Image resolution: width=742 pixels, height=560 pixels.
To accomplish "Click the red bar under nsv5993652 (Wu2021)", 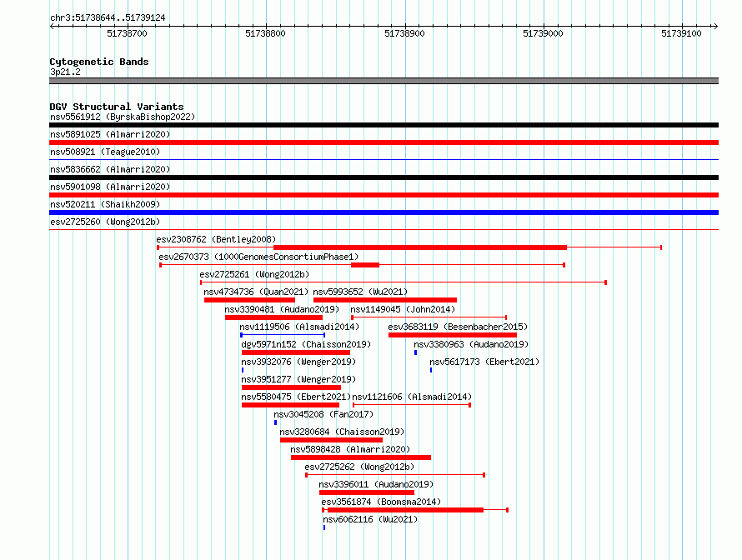I will click(385, 300).
